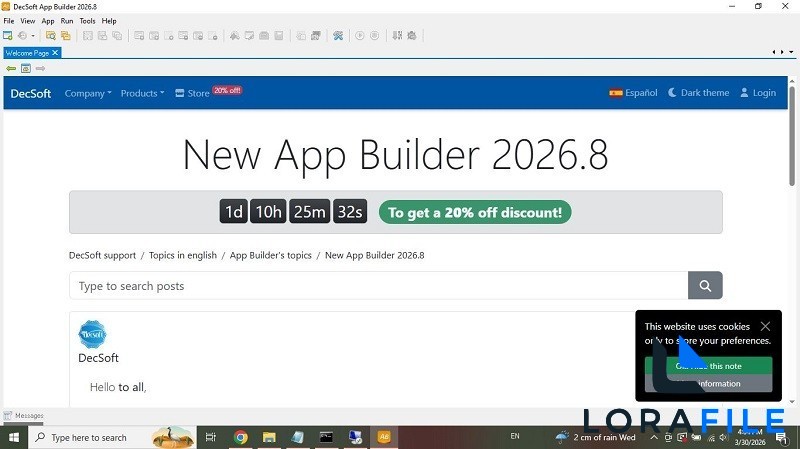Viewport: 800px width, 449px height.
Task: Click the green back arrow below the tab
Action: pyautogui.click(x=11, y=68)
